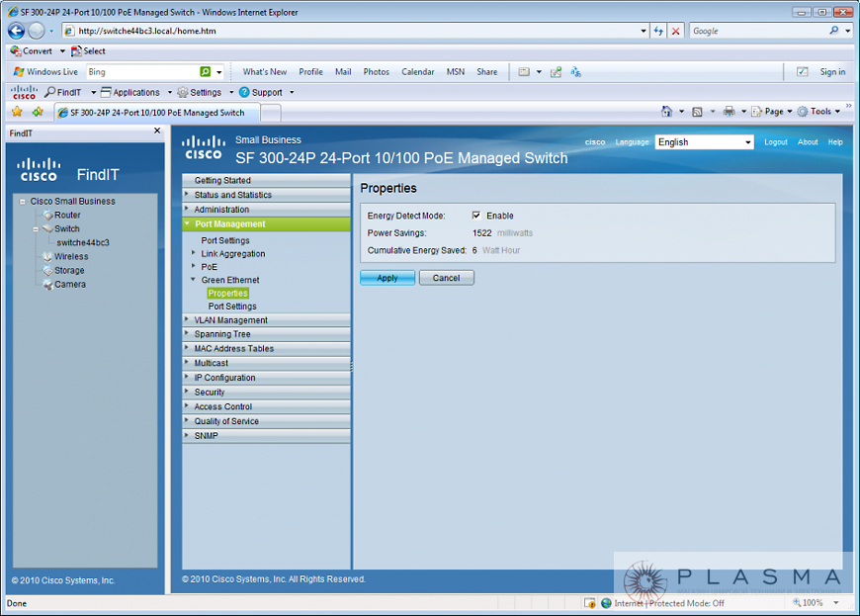The height and width of the screenshot is (616, 860).
Task: Open the Help link in header
Action: click(x=835, y=142)
